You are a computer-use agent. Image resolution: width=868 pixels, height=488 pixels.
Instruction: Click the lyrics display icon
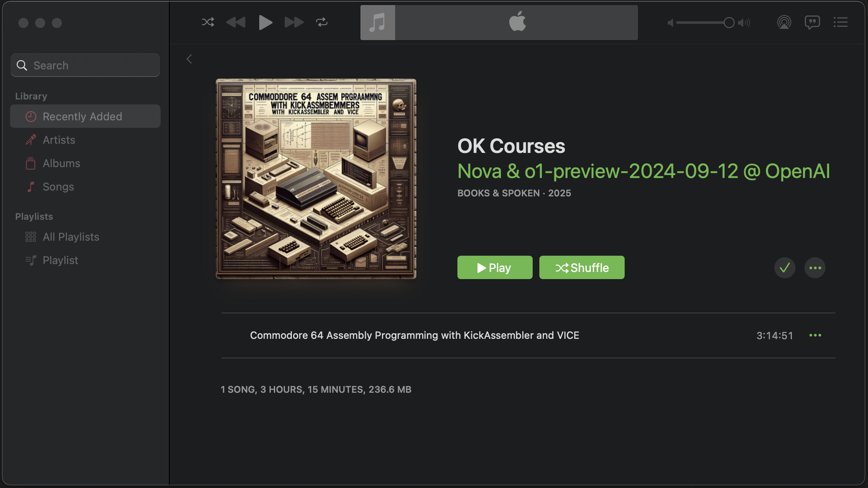pos(812,22)
